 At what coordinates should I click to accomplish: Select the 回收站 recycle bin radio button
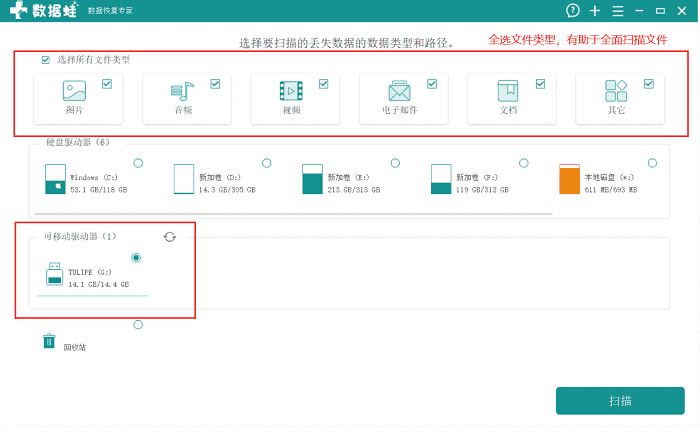(x=138, y=325)
